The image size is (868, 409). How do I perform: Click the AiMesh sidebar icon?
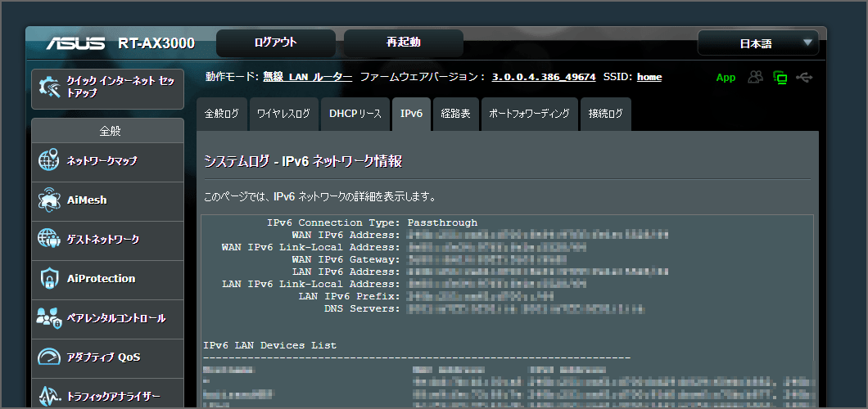[x=48, y=200]
